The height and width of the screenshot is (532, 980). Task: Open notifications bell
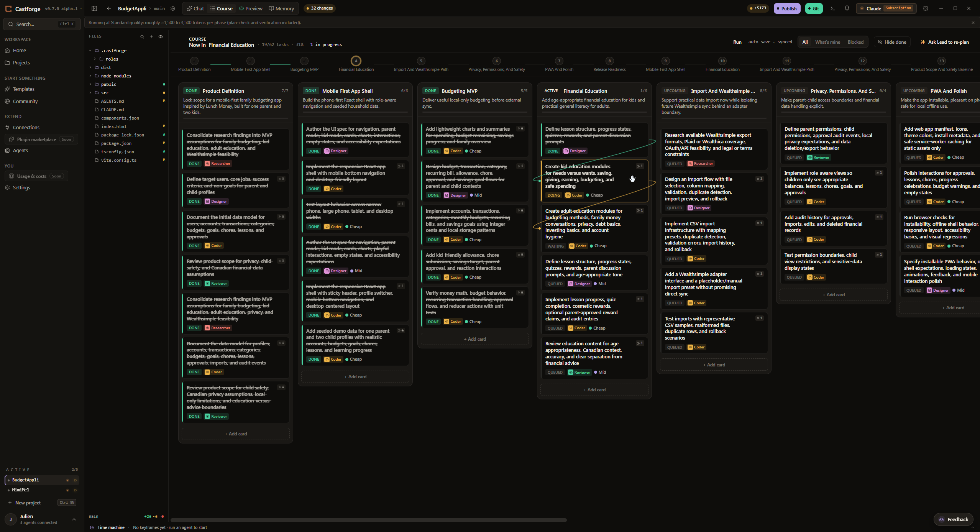click(847, 8)
